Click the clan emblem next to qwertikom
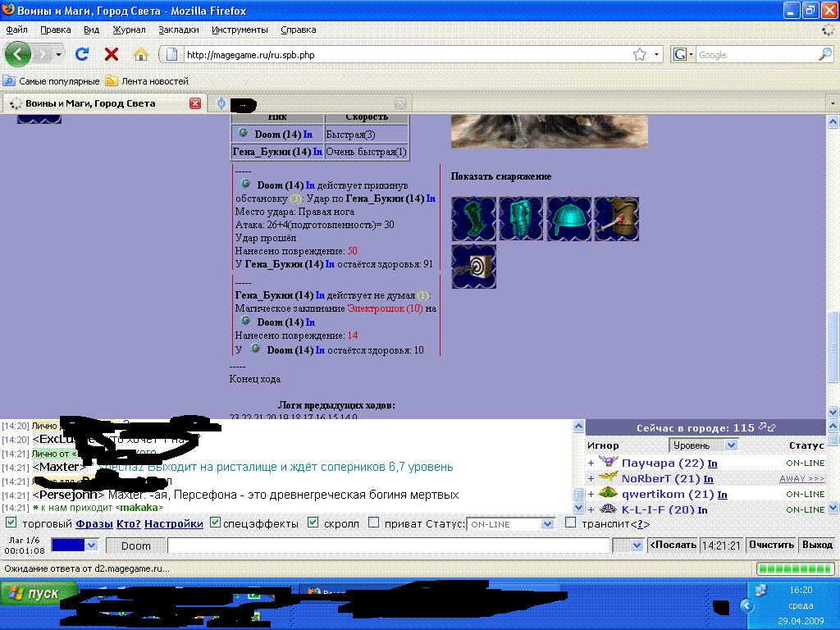This screenshot has height=630, width=840. pyautogui.click(x=608, y=493)
